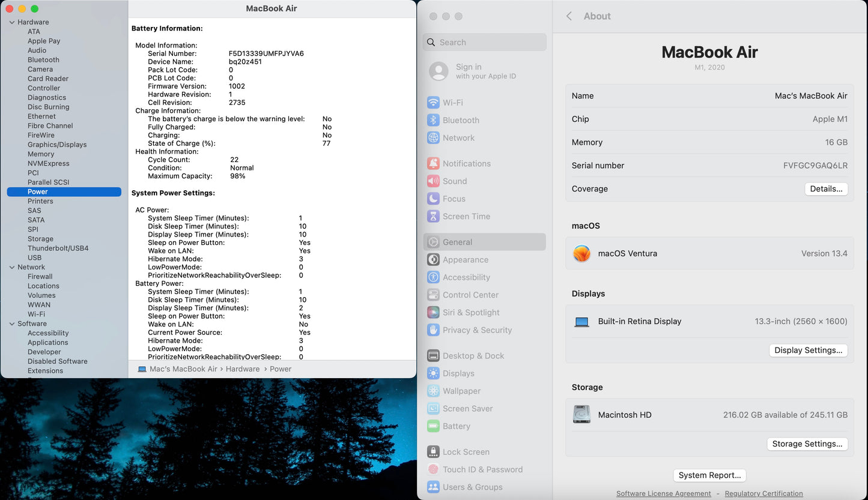Select Graphics/Displays in the hardware list
The height and width of the screenshot is (500, 868).
[57, 145]
